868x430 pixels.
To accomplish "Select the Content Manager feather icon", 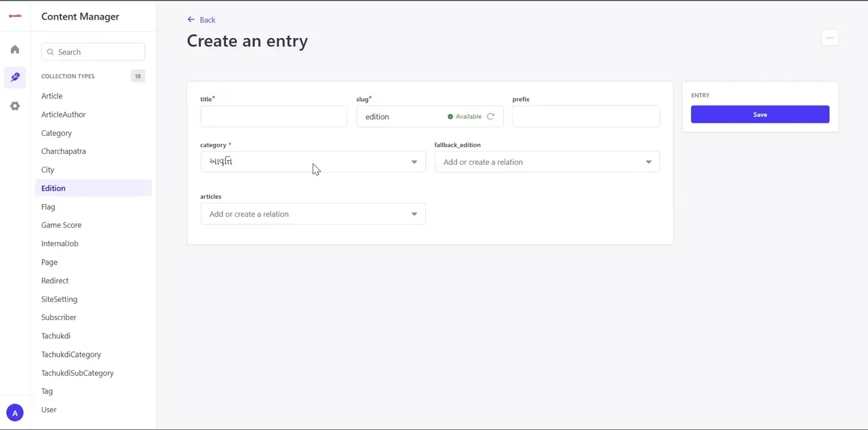I will 15,77.
